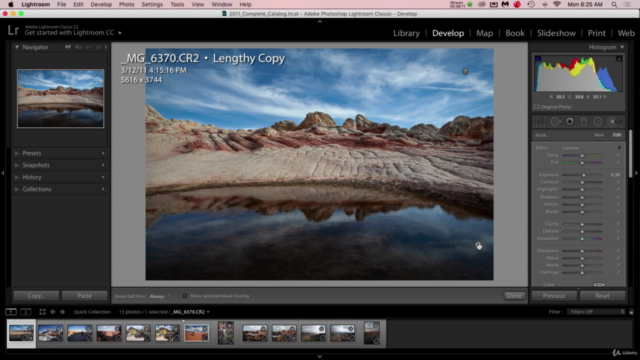Click the Reset button
Screen dimensions: 640x360
tap(602, 296)
